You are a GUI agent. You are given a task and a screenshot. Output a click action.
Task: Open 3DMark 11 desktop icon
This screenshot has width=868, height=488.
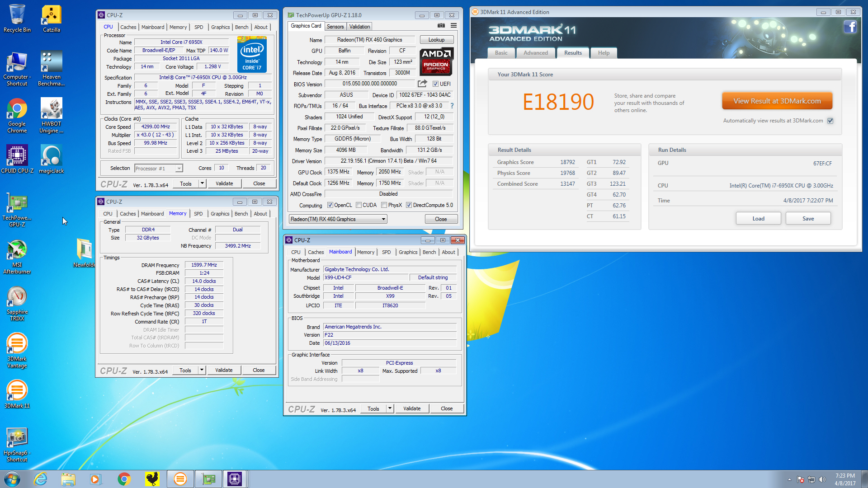[x=17, y=394]
